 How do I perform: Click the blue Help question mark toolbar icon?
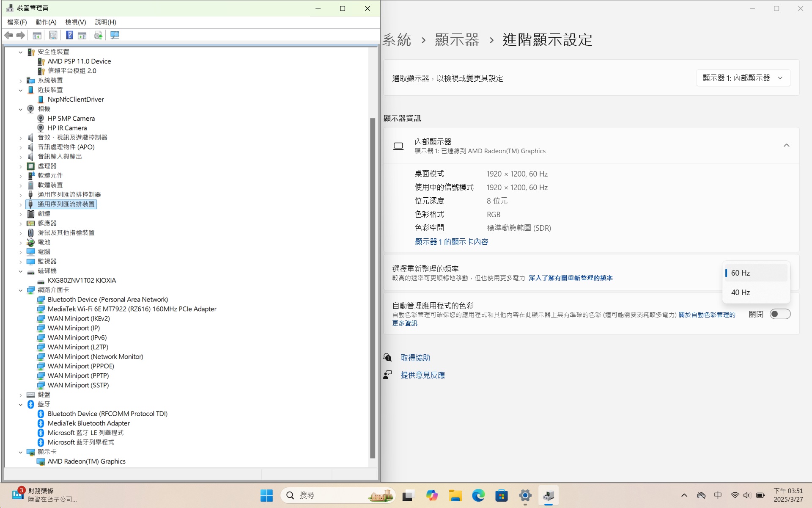(69, 36)
